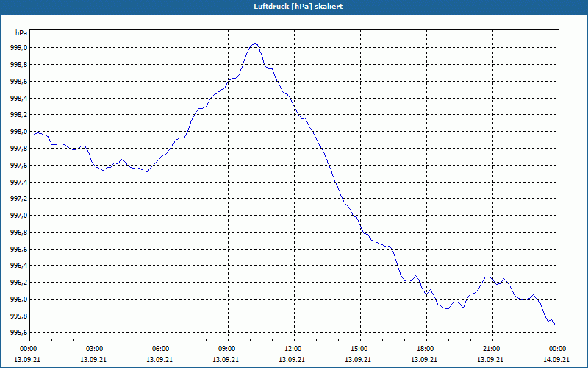Image resolution: width=588 pixels, height=368 pixels.
Task: Click the 12:00 time axis label
Action: (294, 349)
